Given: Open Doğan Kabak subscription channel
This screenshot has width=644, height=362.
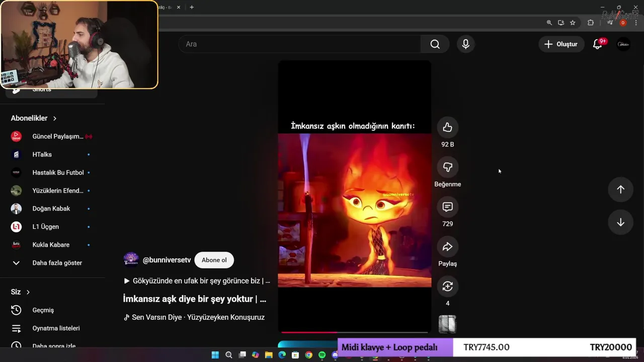Looking at the screenshot, I should pyautogui.click(x=52, y=209).
